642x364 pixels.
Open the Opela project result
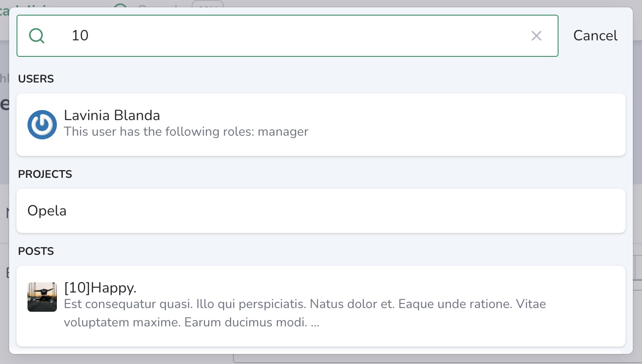point(321,211)
